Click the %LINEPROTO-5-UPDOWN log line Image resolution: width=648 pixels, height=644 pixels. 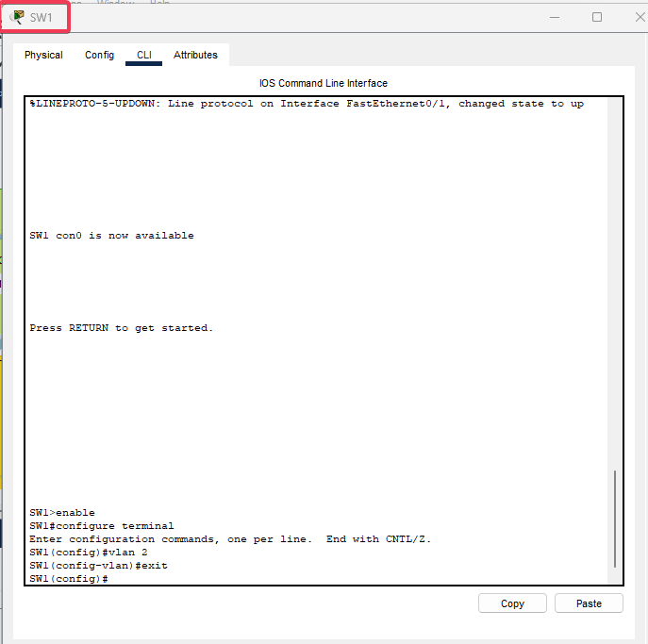point(306,104)
